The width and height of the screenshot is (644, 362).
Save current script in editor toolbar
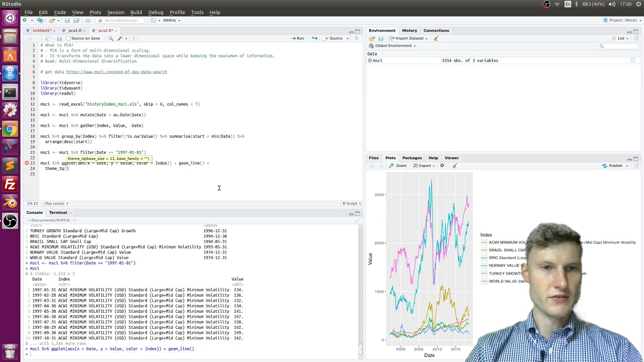(59, 38)
